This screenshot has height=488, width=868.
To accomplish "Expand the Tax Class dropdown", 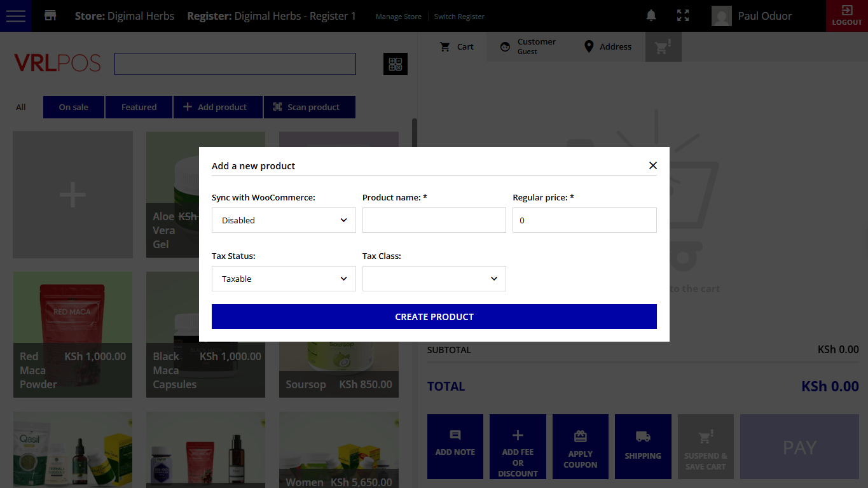I will tap(434, 279).
